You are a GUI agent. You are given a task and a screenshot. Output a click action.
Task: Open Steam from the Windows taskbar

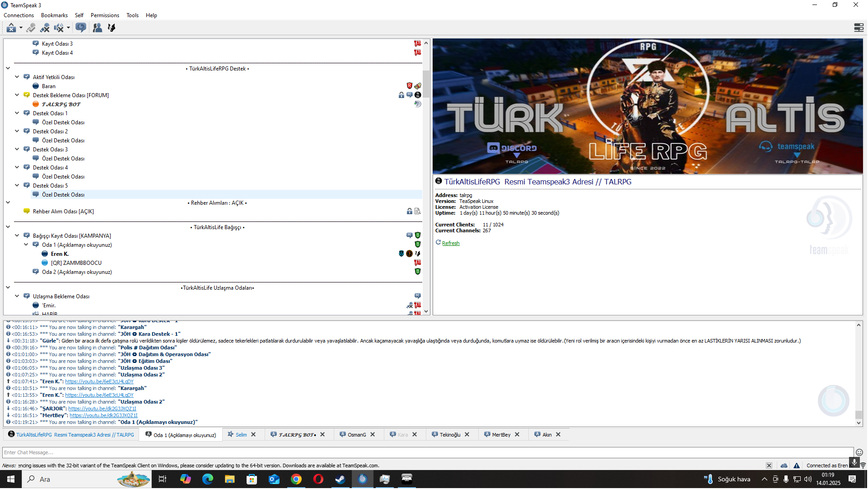[341, 480]
